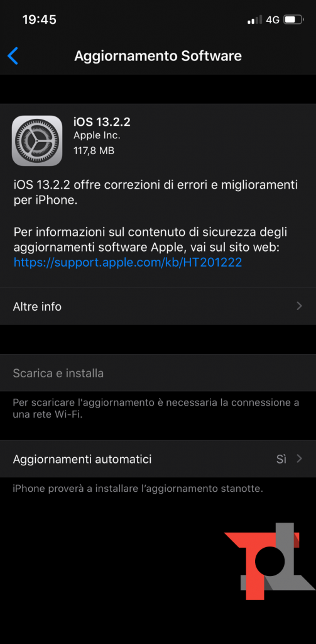The height and width of the screenshot is (644, 316).
Task: Tap the Wi-Fi connection required notice
Action: [156, 408]
